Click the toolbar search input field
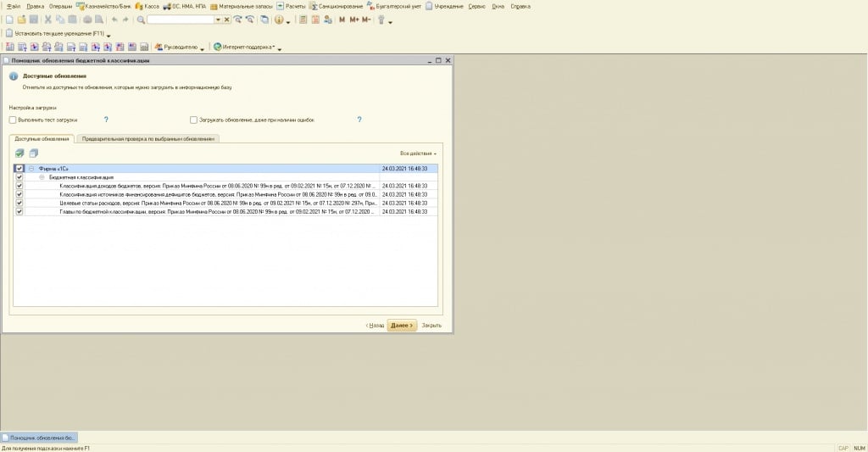 [180, 20]
